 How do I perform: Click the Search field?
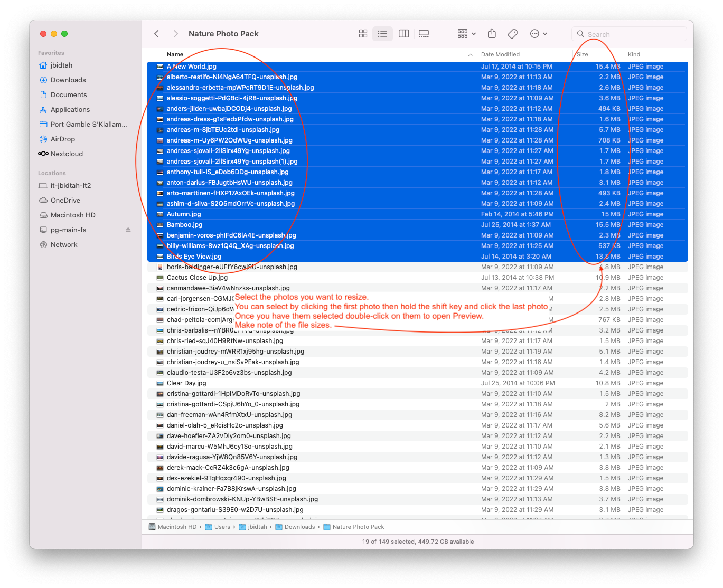point(629,34)
